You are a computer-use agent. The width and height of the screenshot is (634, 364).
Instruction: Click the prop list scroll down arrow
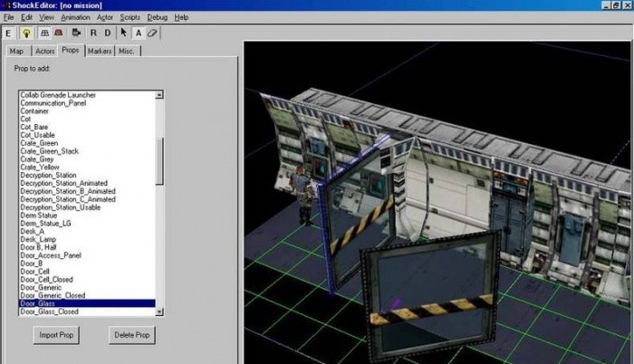(x=159, y=311)
